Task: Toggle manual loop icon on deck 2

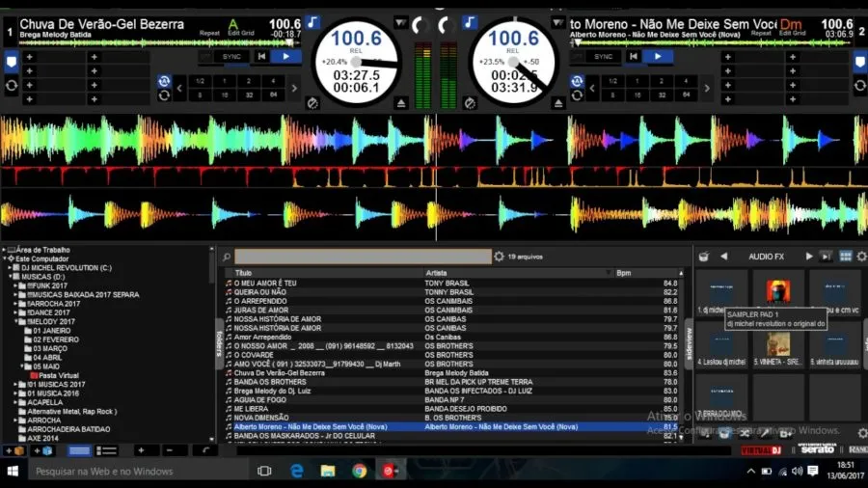Action: [577, 95]
